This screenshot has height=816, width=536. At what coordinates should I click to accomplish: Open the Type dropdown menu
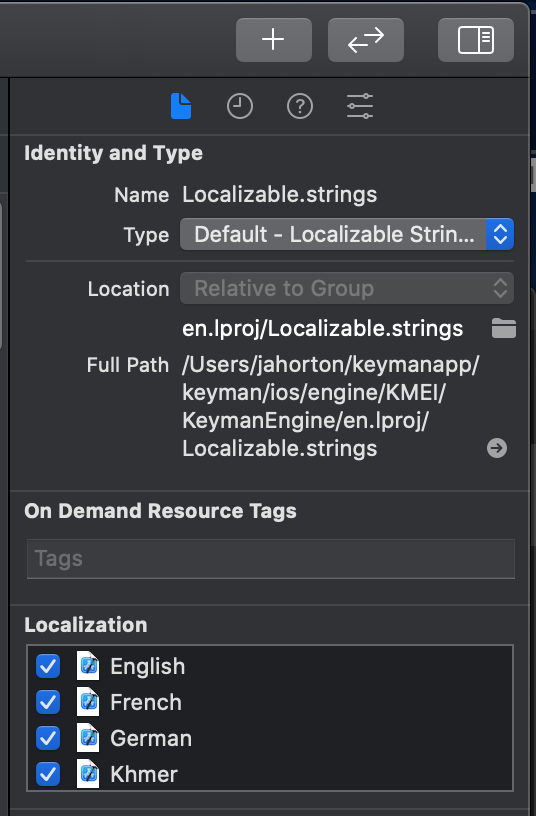[347, 234]
